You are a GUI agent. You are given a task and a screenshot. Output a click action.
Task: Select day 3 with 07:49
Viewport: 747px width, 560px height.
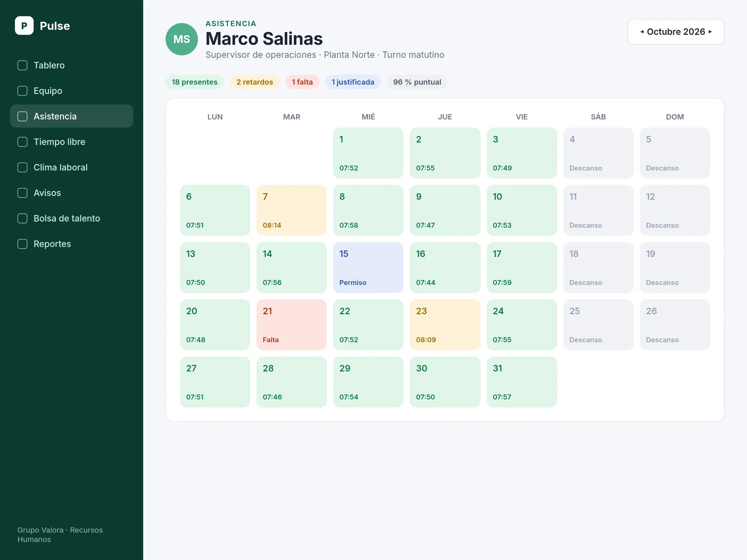521,153
